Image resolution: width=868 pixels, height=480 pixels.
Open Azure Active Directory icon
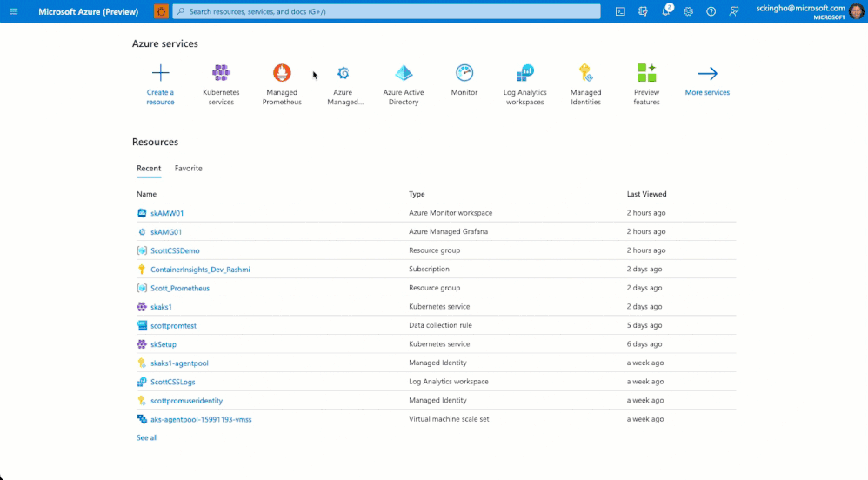(x=404, y=72)
